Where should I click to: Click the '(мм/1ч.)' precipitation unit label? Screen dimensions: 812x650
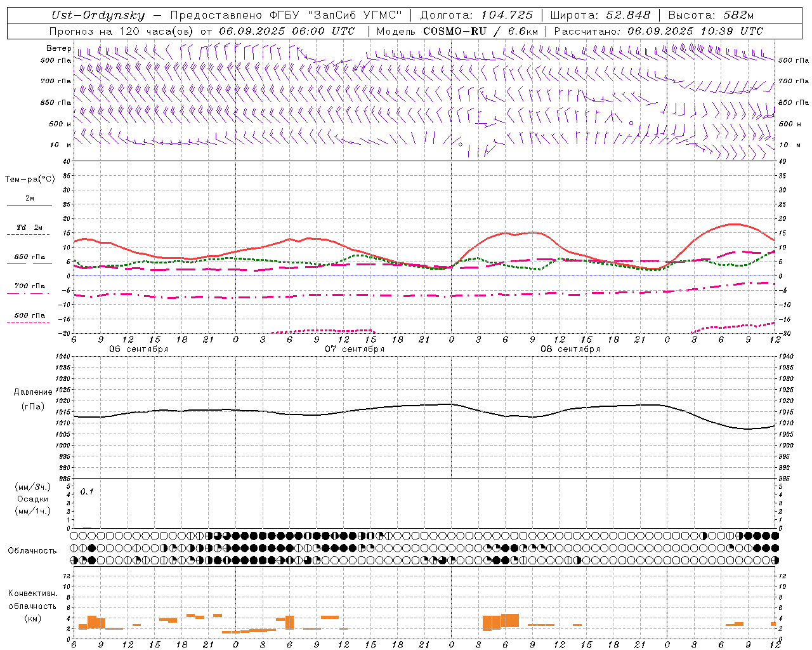[x=32, y=511]
